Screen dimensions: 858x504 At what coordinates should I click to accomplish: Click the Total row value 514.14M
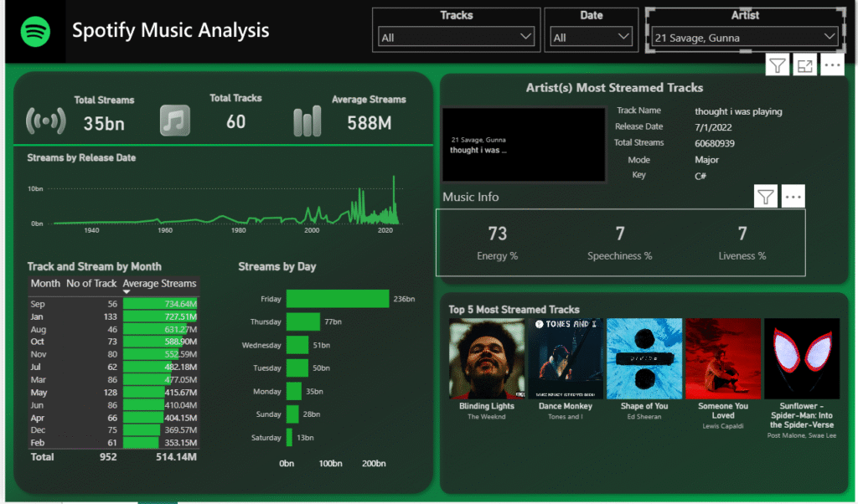point(176,457)
